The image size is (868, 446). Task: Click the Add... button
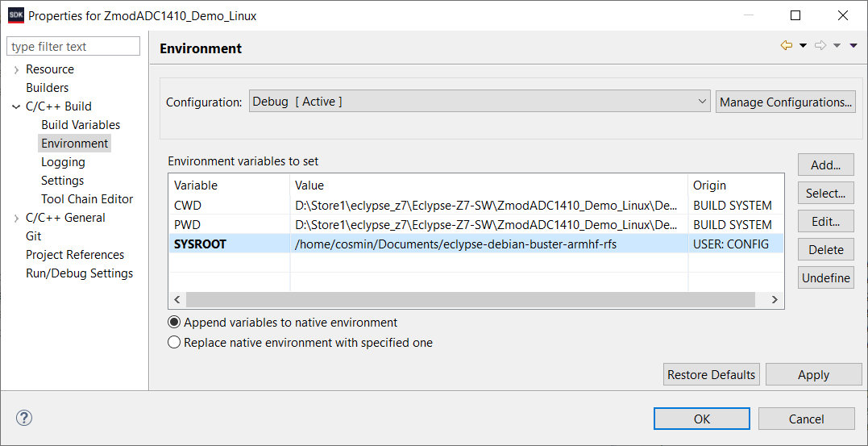click(825, 165)
